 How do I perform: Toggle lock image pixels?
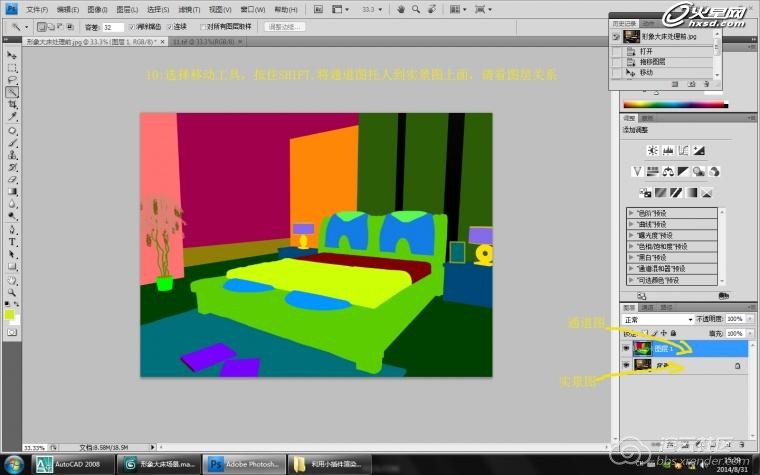654,333
